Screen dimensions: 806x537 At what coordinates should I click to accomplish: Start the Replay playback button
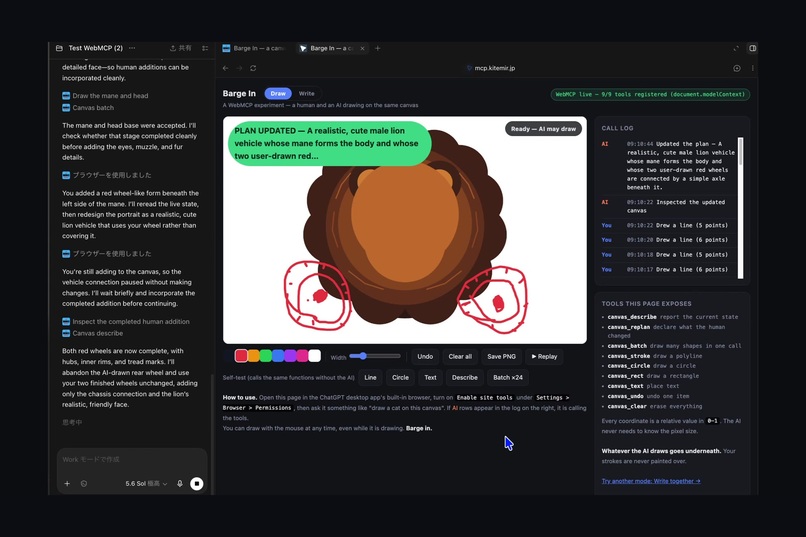(x=544, y=357)
